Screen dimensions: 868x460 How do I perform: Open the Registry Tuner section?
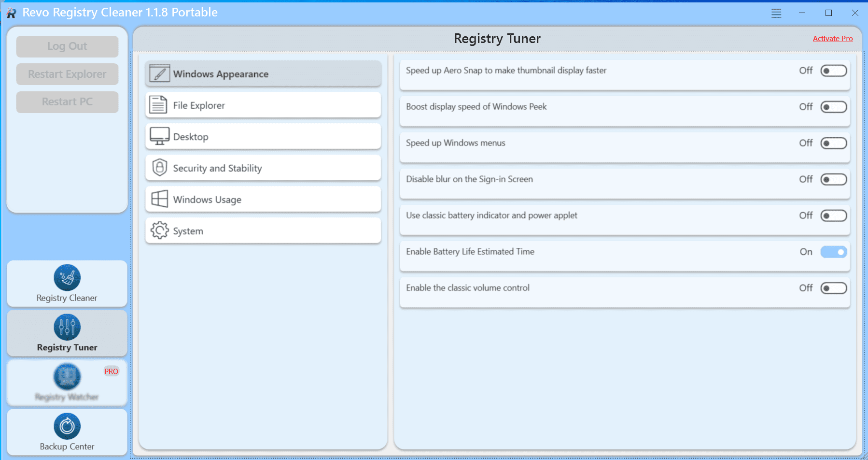click(x=67, y=333)
